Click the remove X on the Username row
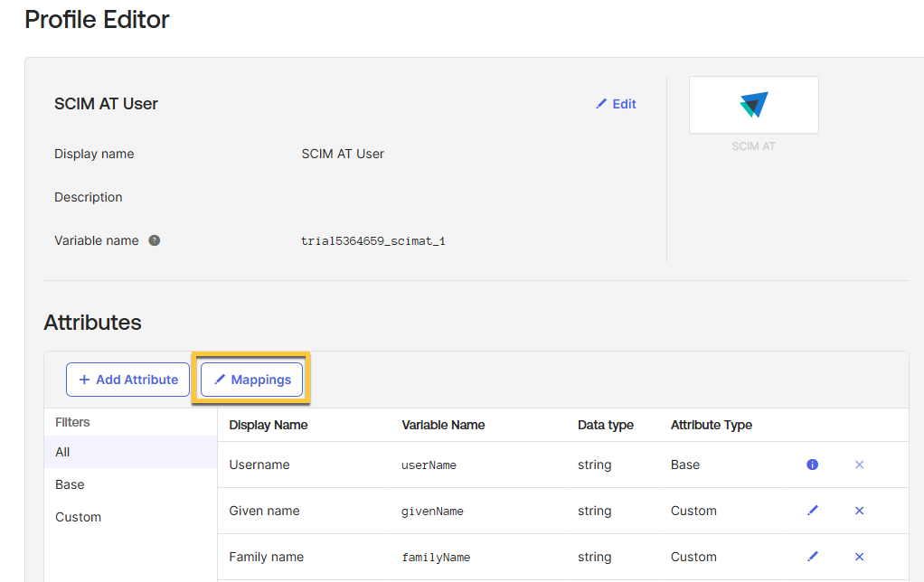Viewport: 924px width, 582px height. click(859, 465)
